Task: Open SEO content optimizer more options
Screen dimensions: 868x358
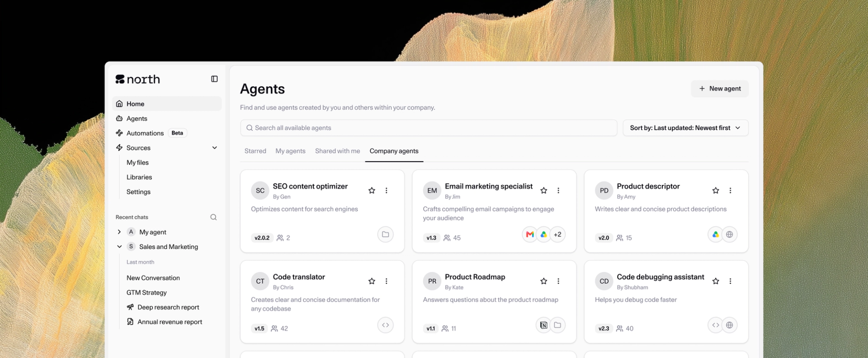Action: click(x=387, y=191)
